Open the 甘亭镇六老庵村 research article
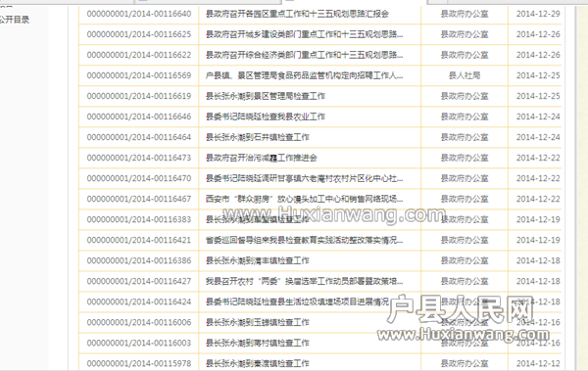588x371 pixels. pyautogui.click(x=304, y=179)
